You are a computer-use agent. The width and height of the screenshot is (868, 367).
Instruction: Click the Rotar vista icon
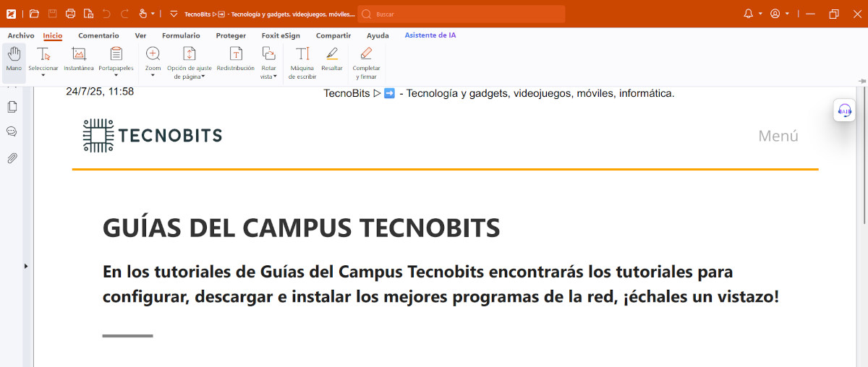tap(268, 54)
